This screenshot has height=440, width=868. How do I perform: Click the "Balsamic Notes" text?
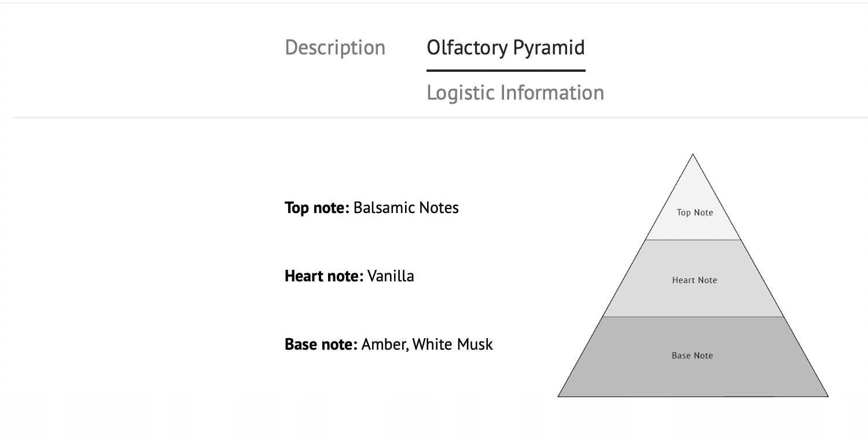pyautogui.click(x=406, y=208)
